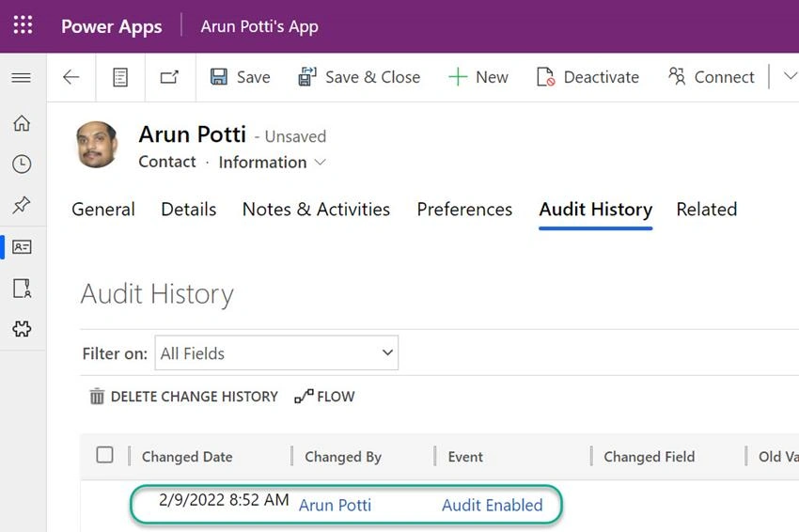Open record in new window icon
The width and height of the screenshot is (799, 532).
(170, 77)
